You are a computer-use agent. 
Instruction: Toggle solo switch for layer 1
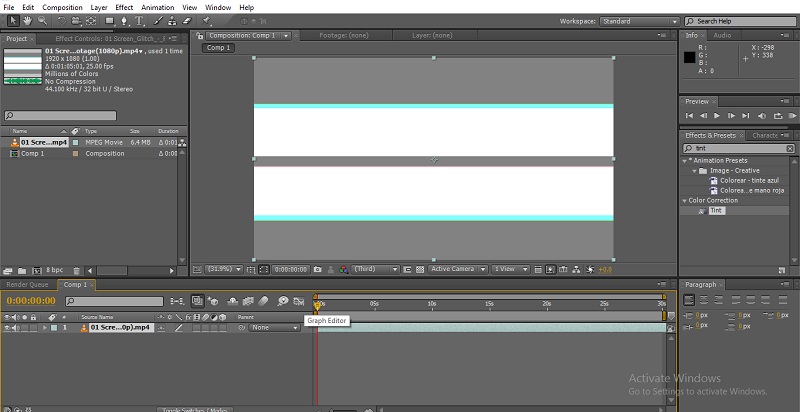23,328
